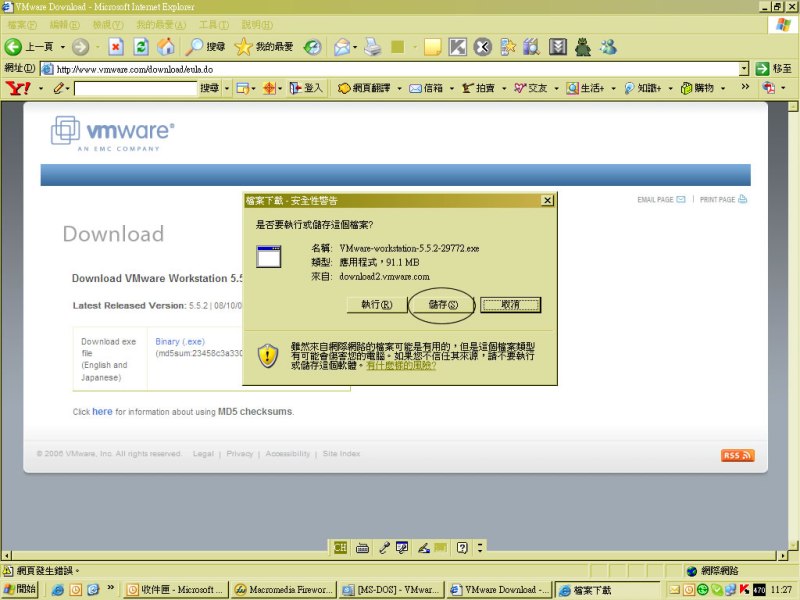This screenshot has width=800, height=600.
Task: Click into the URL address field
Action: (390, 69)
